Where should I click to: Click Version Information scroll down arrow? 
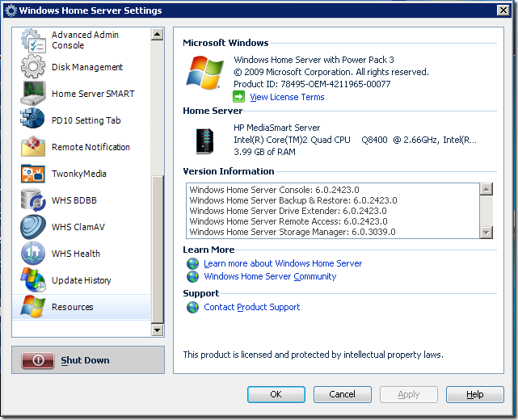(x=486, y=232)
